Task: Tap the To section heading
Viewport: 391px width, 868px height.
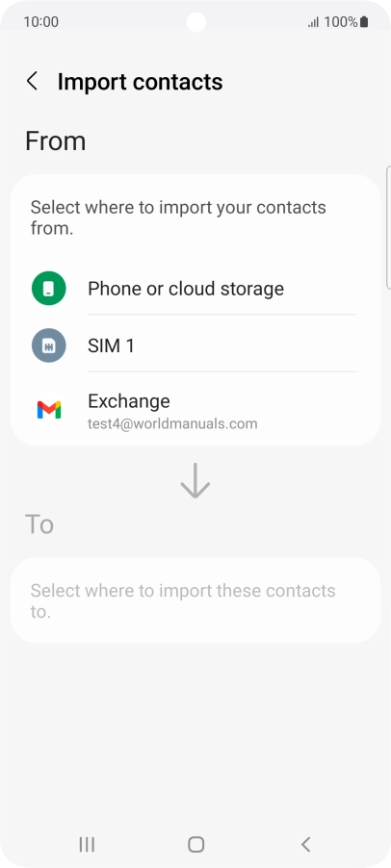Action: click(39, 523)
